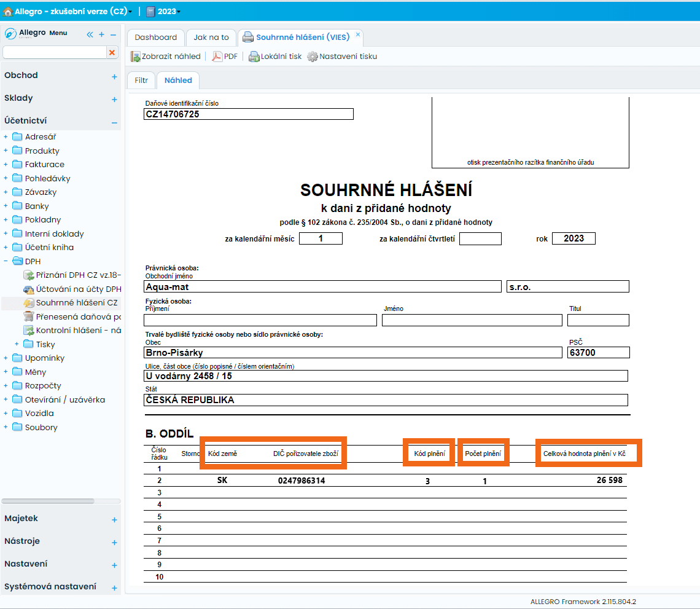Open Vozidla in the tree
This screenshot has height=609, width=700.
pos(39,414)
